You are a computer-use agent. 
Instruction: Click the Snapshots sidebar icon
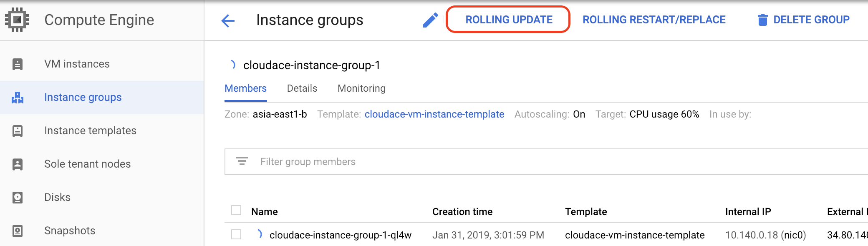point(18,231)
